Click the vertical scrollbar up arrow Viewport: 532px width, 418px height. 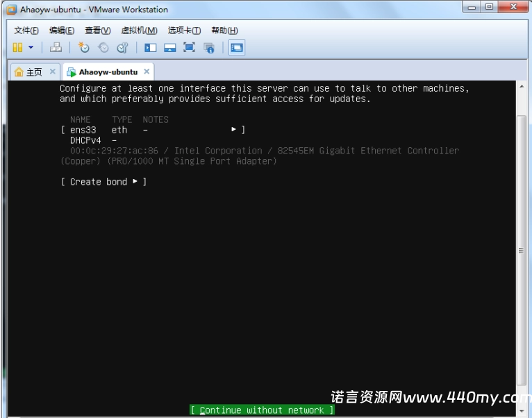coord(522,87)
